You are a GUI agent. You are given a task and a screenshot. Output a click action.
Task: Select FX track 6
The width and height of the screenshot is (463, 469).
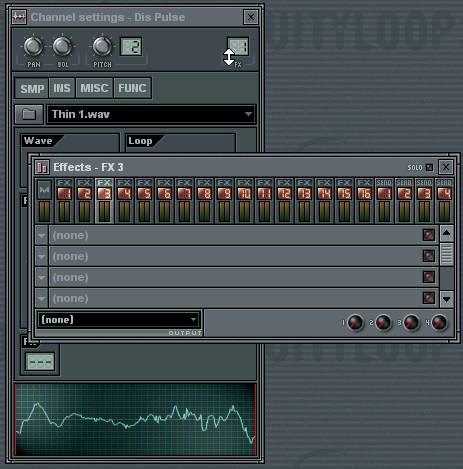pos(164,201)
